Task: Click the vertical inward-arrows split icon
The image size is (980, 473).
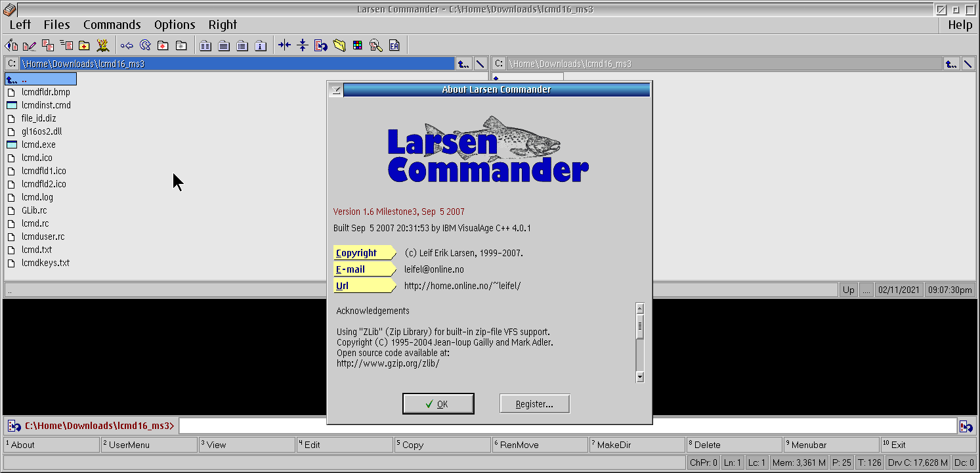Action: (x=303, y=45)
